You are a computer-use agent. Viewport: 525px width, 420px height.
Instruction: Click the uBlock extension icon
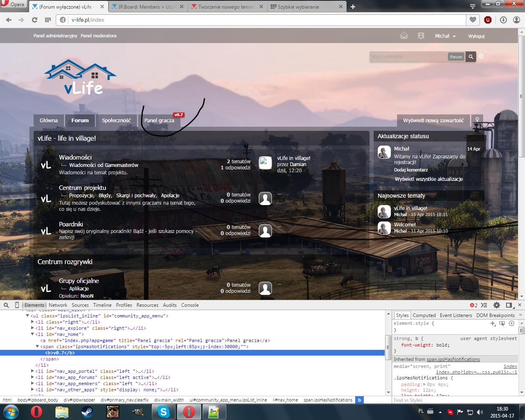pos(488,20)
